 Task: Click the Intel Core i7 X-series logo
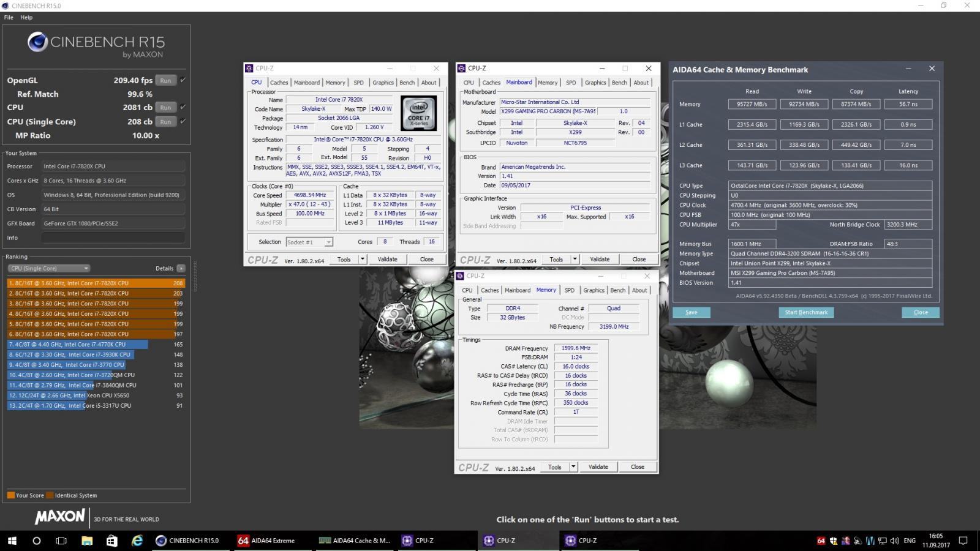(x=419, y=113)
